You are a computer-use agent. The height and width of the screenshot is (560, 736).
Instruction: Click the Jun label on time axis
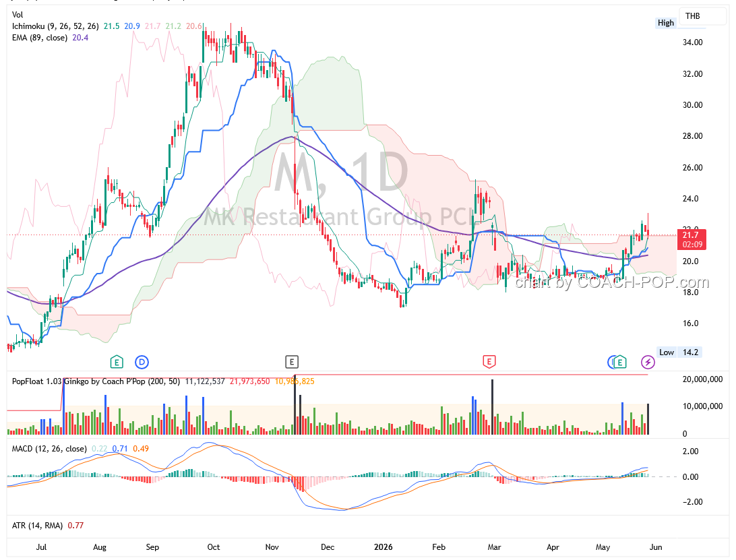click(656, 547)
